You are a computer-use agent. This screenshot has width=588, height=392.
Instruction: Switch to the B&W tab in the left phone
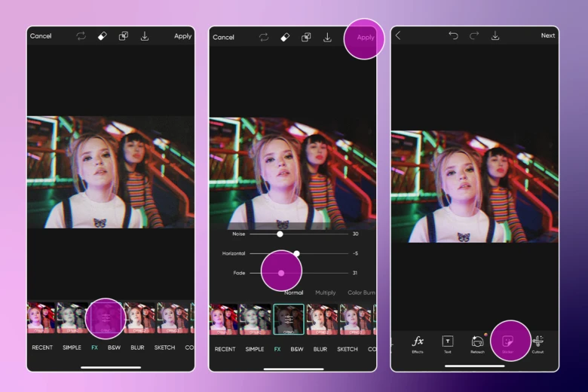coord(114,348)
